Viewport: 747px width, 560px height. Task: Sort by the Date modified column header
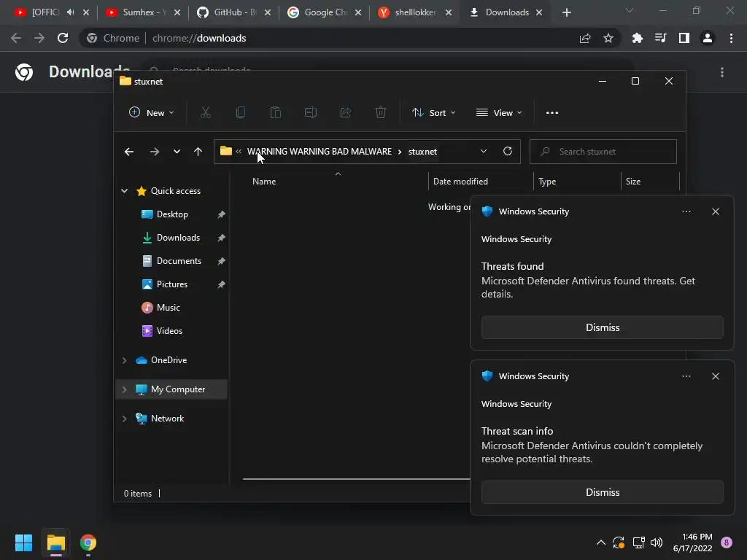click(x=481, y=182)
